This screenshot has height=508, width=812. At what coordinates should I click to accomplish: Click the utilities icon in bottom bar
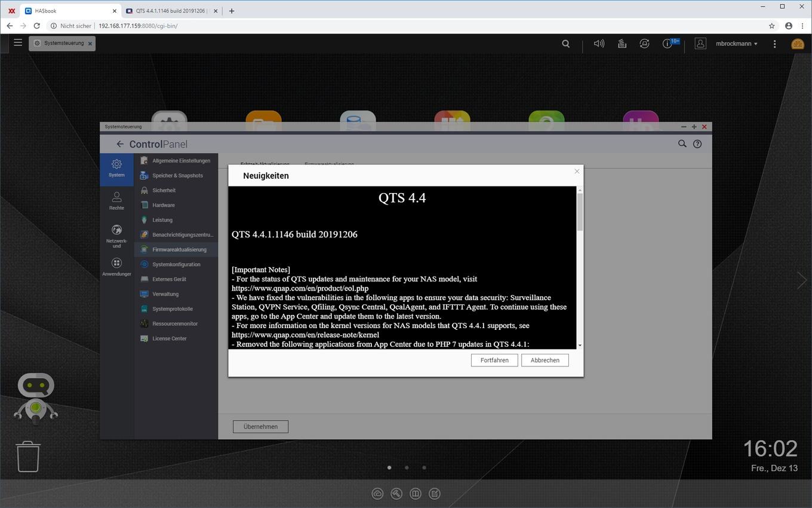click(396, 494)
